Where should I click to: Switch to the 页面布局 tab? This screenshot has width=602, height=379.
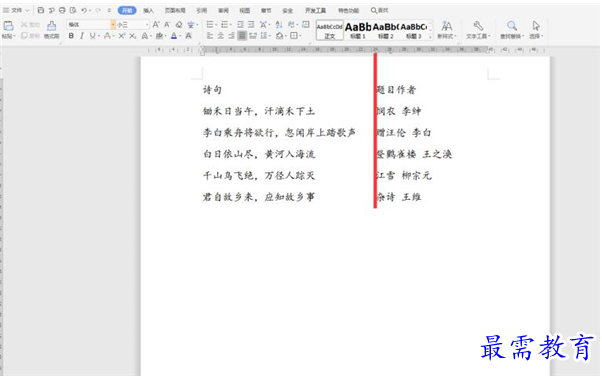pyautogui.click(x=175, y=10)
